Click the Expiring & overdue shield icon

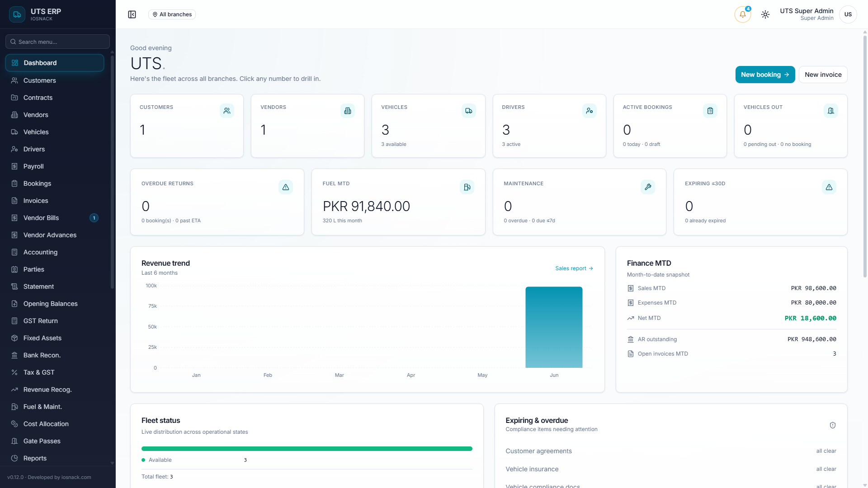click(833, 425)
